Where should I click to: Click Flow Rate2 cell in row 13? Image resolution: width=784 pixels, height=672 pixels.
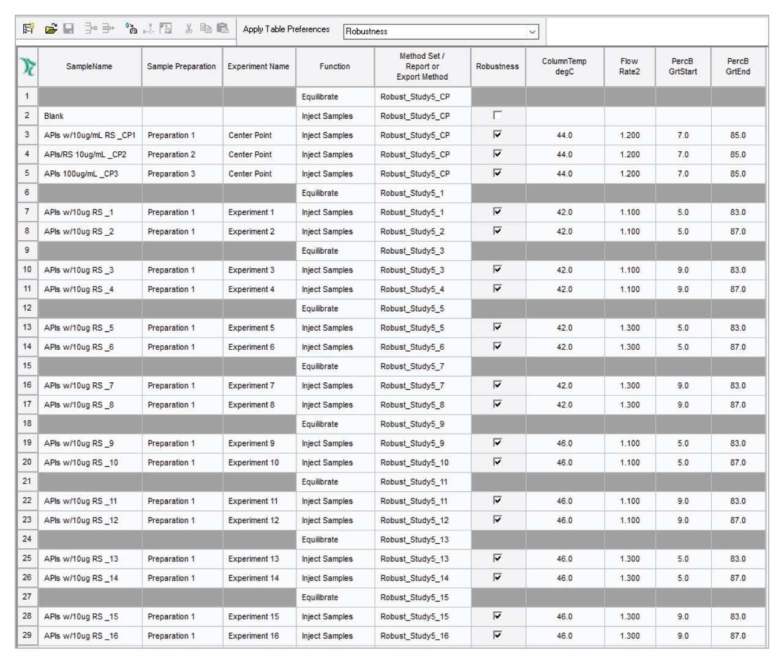(x=629, y=328)
